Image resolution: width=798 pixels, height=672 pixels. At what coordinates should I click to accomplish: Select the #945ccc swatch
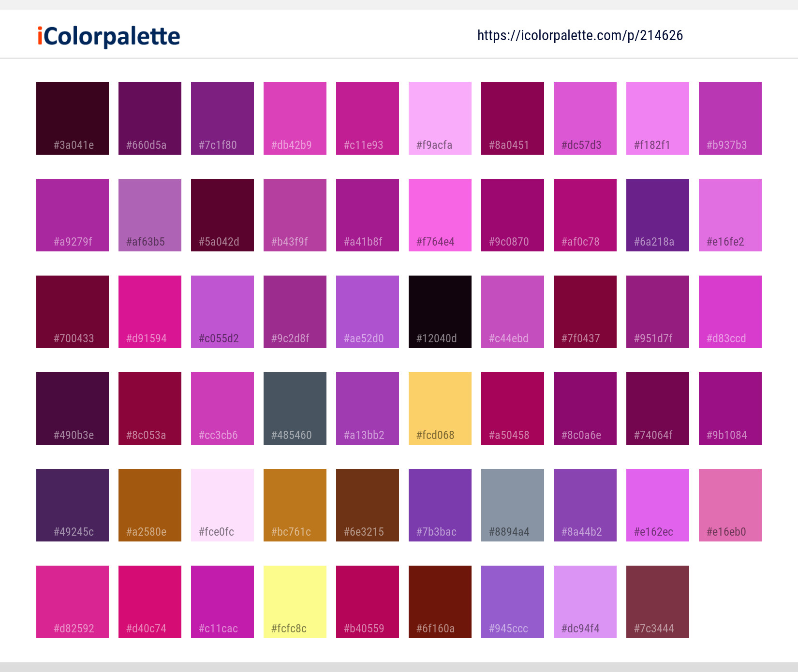click(x=513, y=602)
